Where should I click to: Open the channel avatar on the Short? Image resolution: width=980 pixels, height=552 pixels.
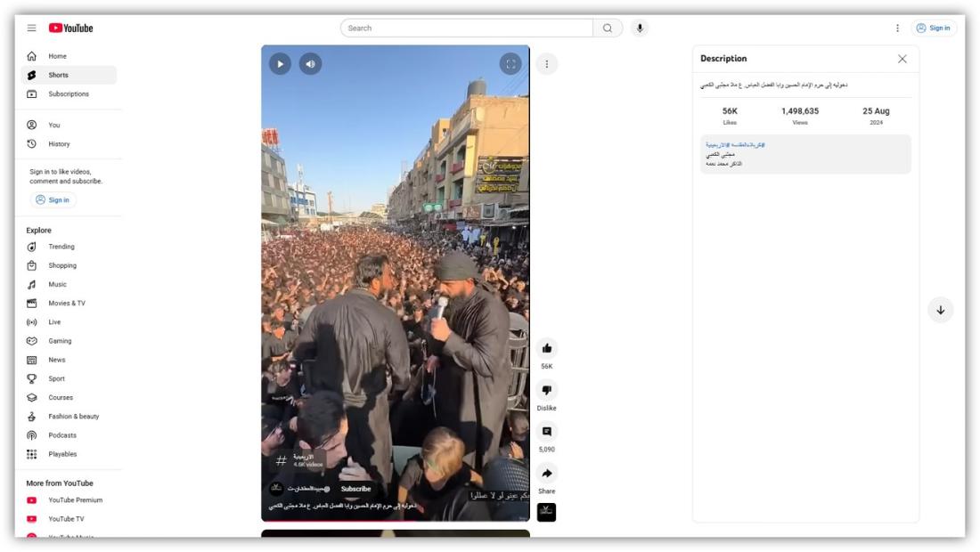[276, 488]
